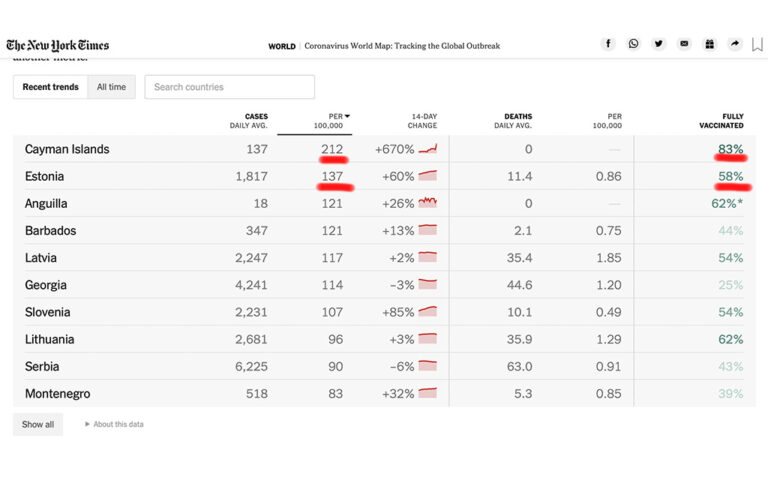Click the Show all button
The width and height of the screenshot is (768, 477).
[38, 424]
